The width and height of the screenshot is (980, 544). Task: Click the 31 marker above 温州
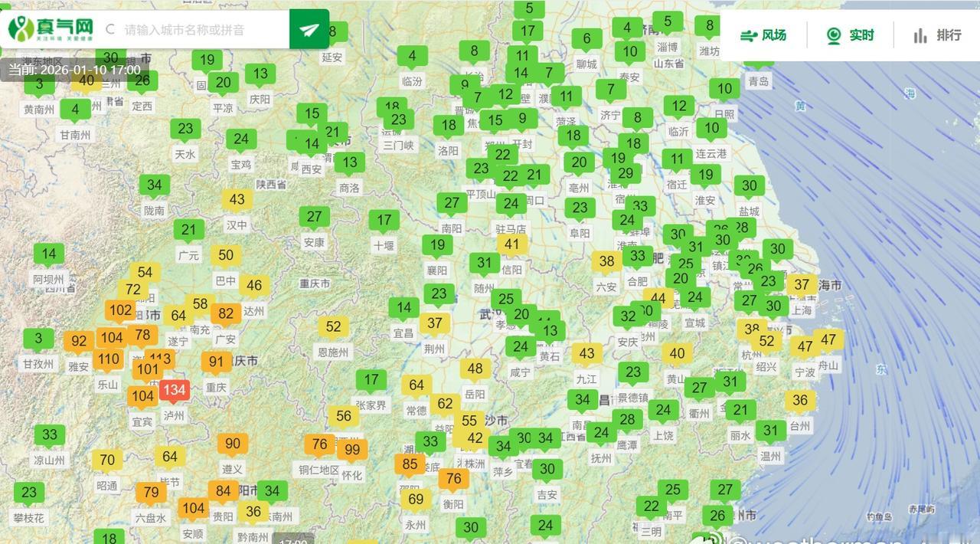click(771, 431)
